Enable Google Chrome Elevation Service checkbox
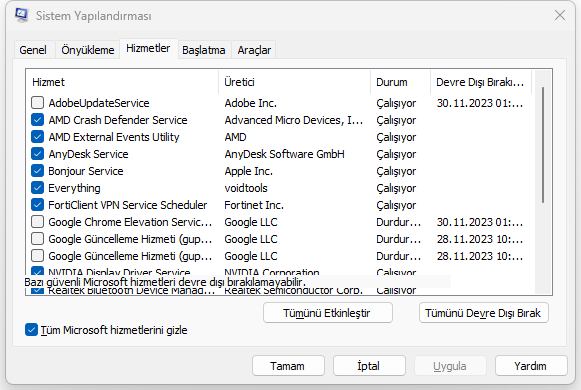This screenshot has height=390, width=581. 37,222
